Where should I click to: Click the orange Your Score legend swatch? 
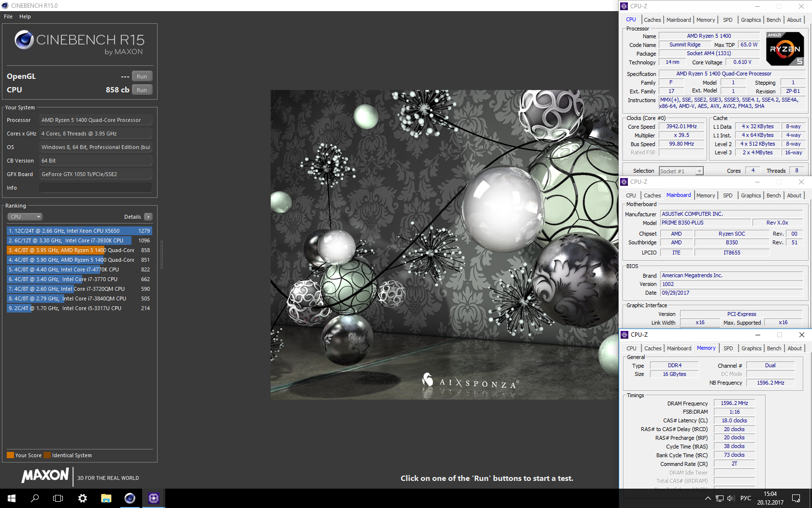point(10,455)
